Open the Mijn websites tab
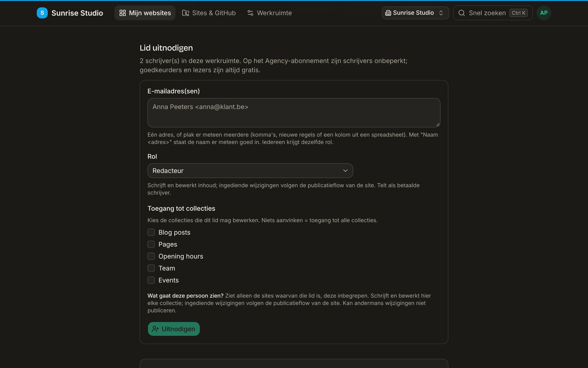The width and height of the screenshot is (588, 368). tap(145, 13)
